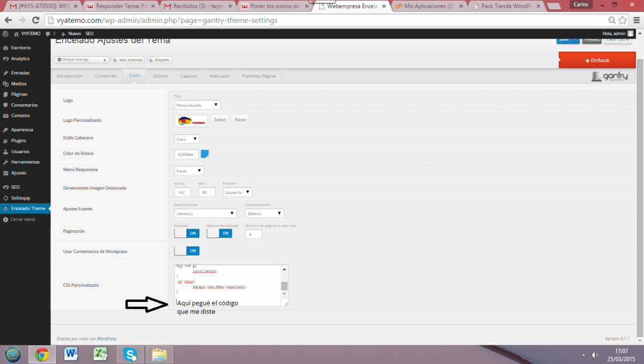The height and width of the screenshot is (364, 644).
Task: Reload the page in Chrome
Action: pyautogui.click(x=36, y=20)
